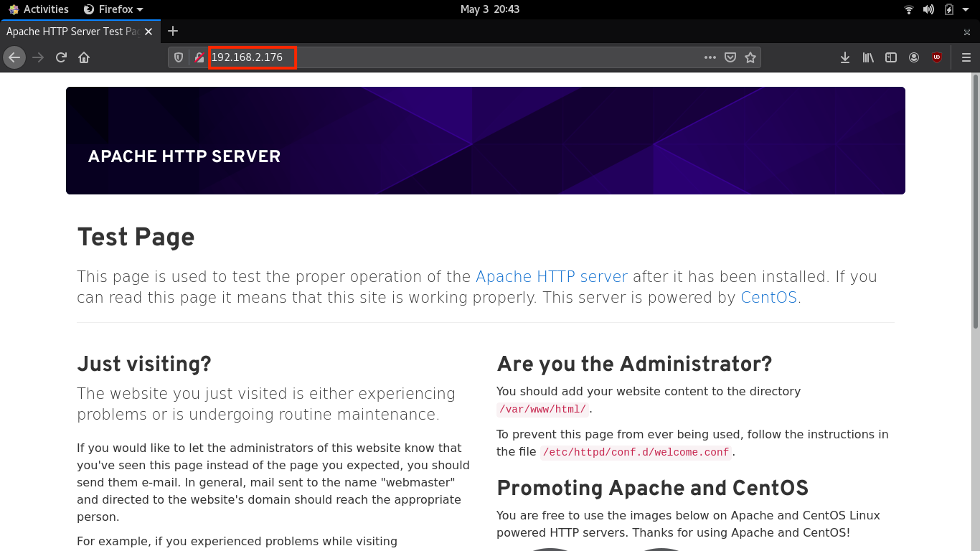
Task: Click the Forward arrow button
Action: click(x=38, y=57)
